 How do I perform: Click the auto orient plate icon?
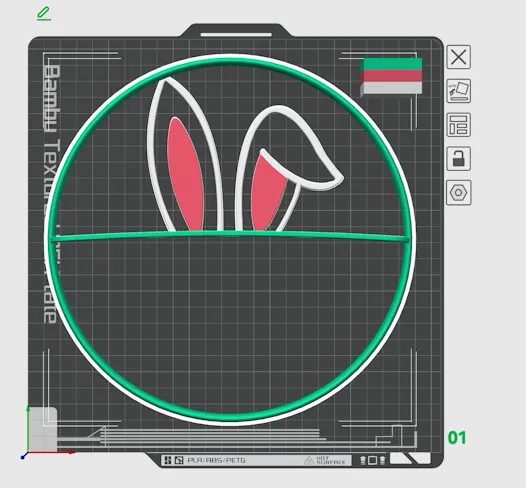click(x=459, y=91)
